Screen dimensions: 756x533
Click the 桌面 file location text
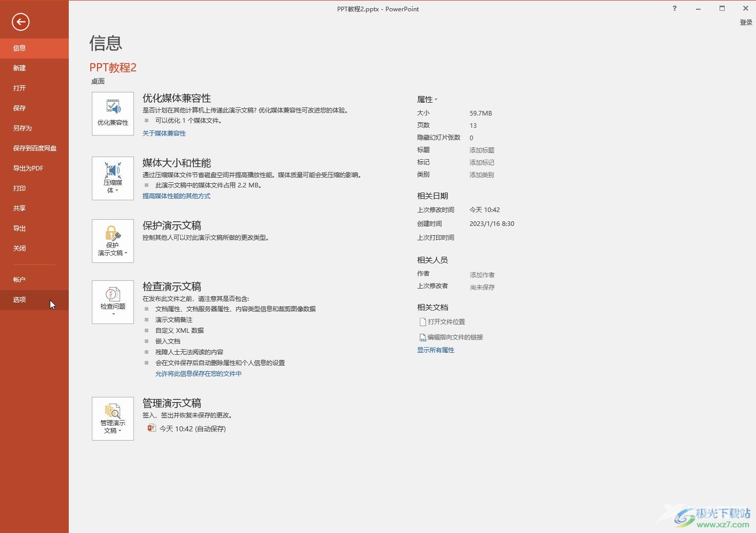[98, 81]
